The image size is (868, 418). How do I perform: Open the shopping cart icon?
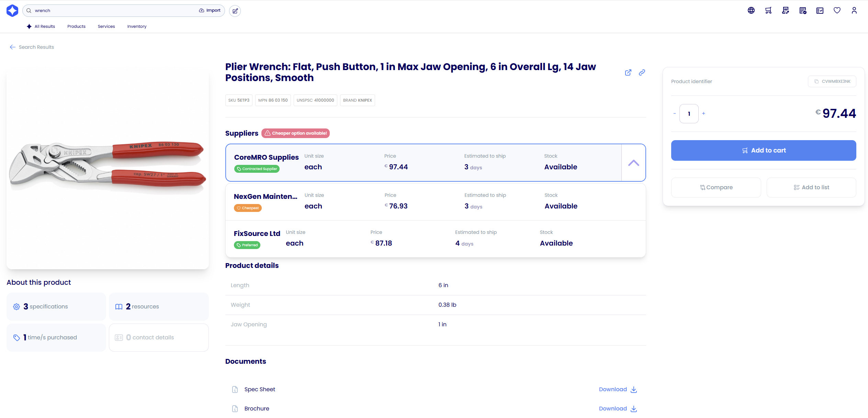click(x=768, y=11)
